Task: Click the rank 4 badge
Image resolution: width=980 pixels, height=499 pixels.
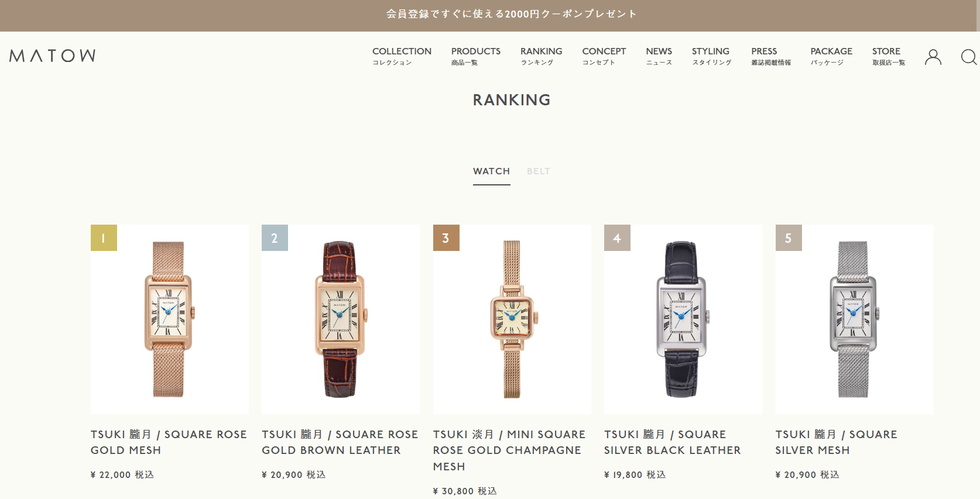Action: click(617, 238)
